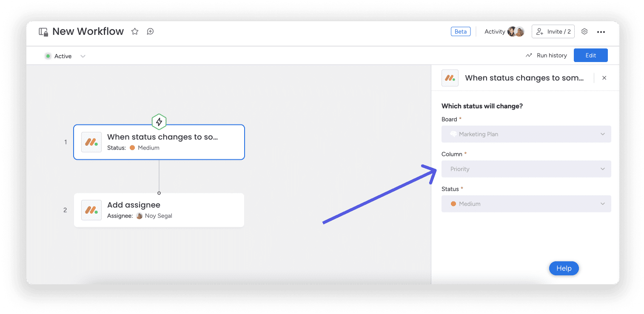
Task: Open the Board dropdown showing Marketing Plan
Action: tap(526, 134)
